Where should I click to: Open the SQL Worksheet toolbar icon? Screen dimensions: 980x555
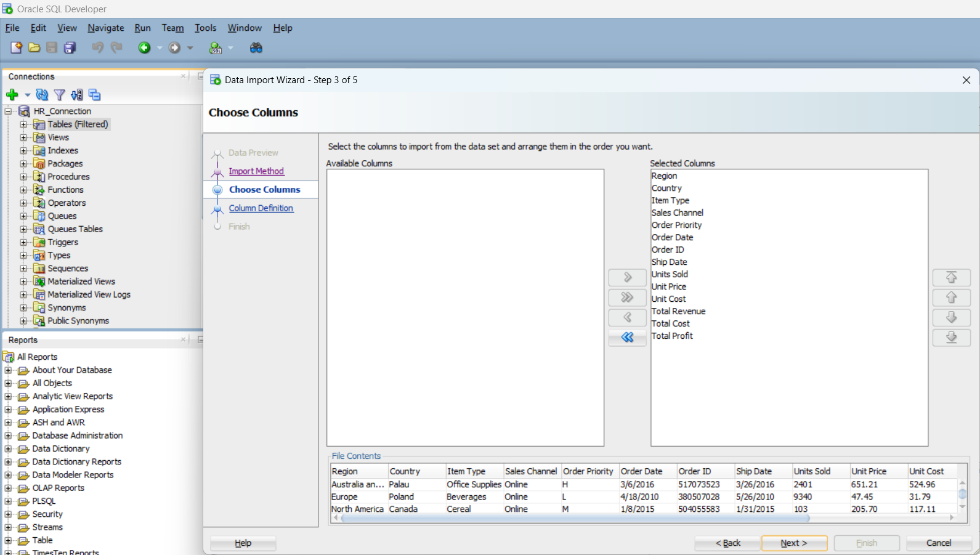pyautogui.click(x=216, y=47)
